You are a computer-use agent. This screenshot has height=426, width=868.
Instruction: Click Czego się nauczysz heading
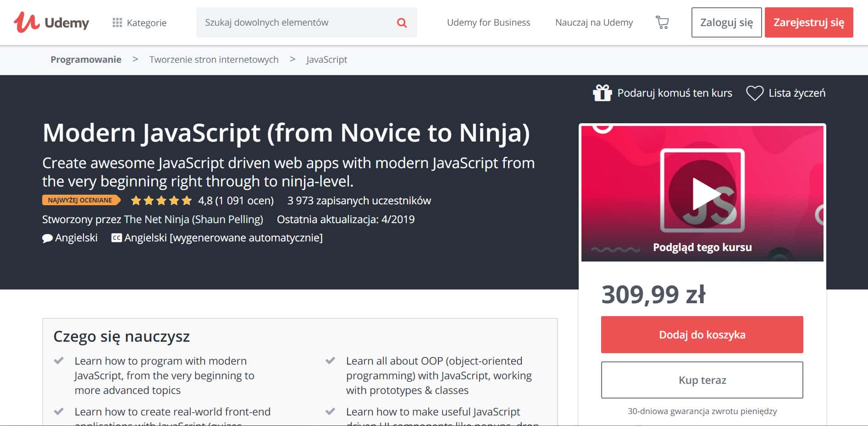[122, 337]
